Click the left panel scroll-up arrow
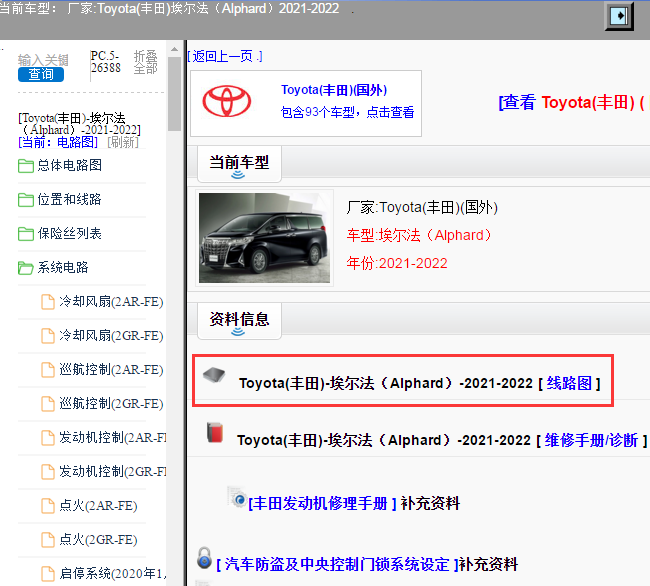 175,49
